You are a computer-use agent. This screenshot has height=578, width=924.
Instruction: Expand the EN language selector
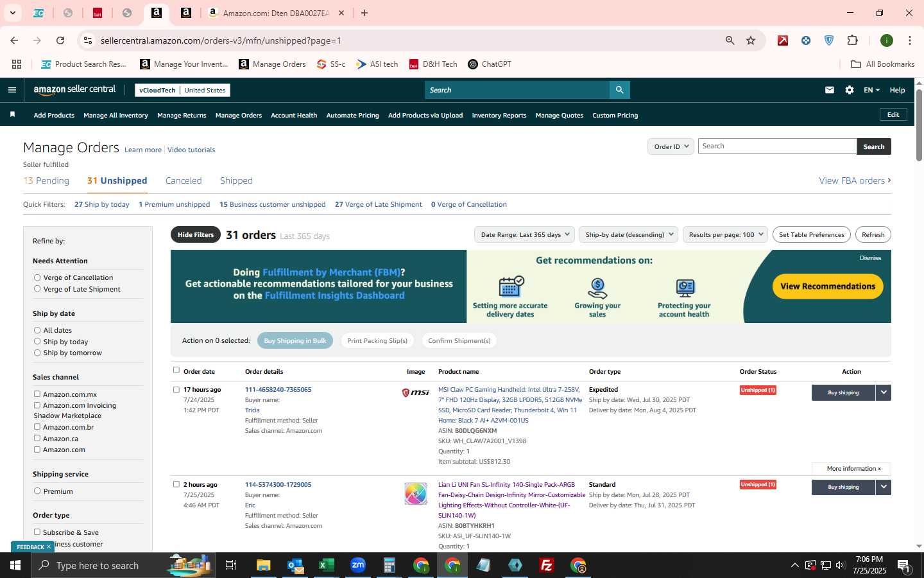pyautogui.click(x=871, y=90)
